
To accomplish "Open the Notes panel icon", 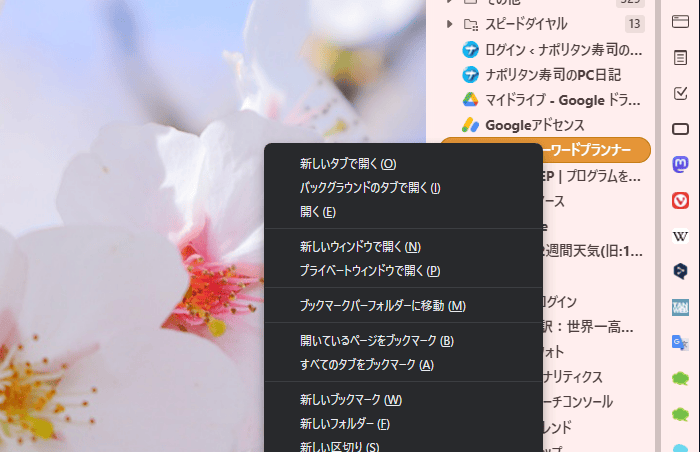I will tap(680, 58).
